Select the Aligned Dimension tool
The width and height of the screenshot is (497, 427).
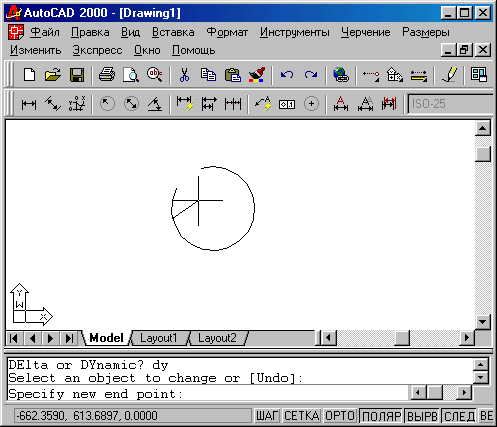tap(53, 104)
